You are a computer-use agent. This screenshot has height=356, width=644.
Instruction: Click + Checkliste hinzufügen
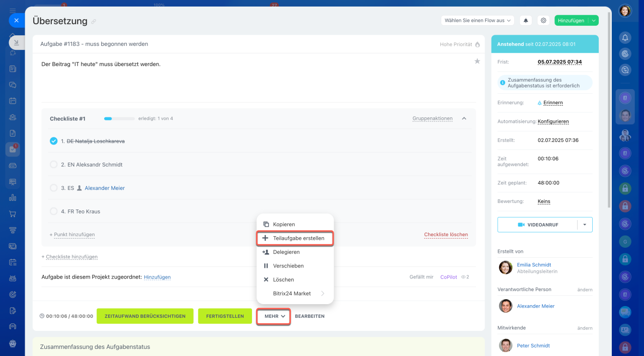pos(69,257)
